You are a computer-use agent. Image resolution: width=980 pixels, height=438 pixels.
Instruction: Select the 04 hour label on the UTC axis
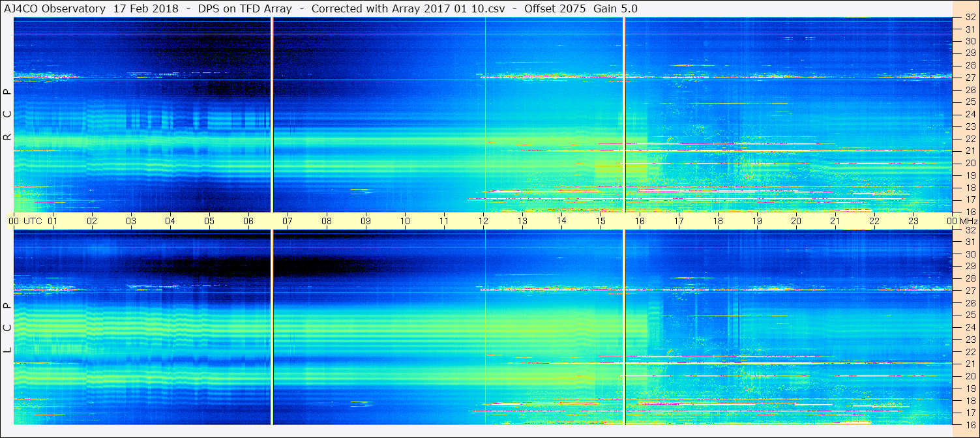point(170,221)
